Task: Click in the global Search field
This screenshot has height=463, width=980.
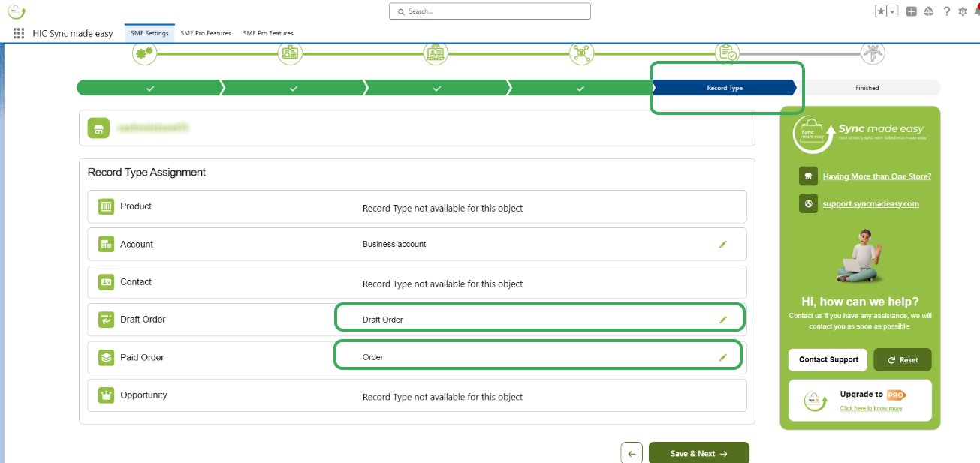Action: [x=490, y=11]
